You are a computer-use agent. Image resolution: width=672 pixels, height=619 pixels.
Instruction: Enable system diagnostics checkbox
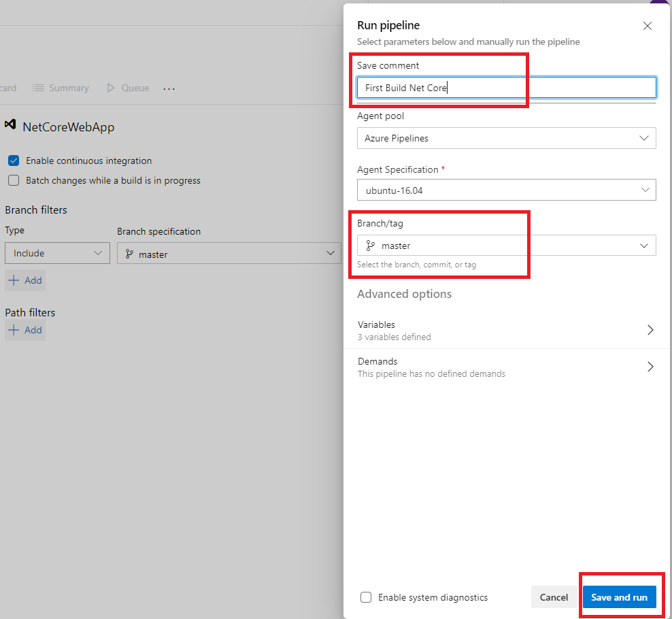[x=366, y=597]
